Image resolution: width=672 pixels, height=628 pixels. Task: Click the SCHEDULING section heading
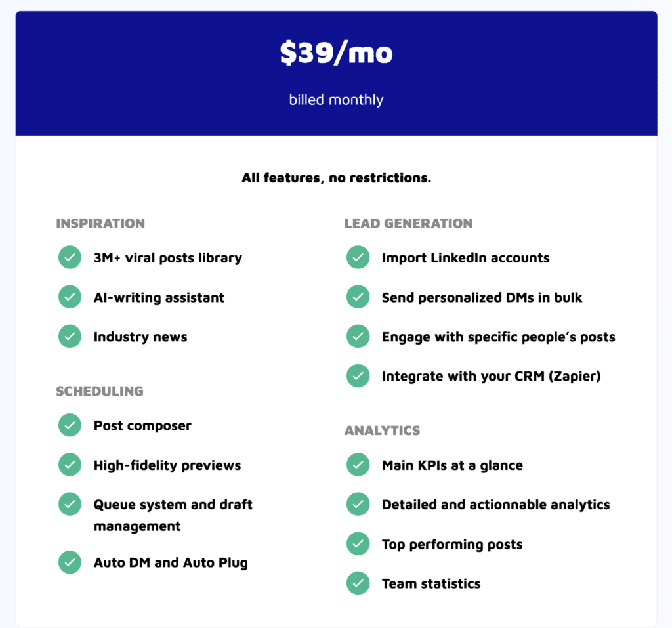pyautogui.click(x=100, y=391)
